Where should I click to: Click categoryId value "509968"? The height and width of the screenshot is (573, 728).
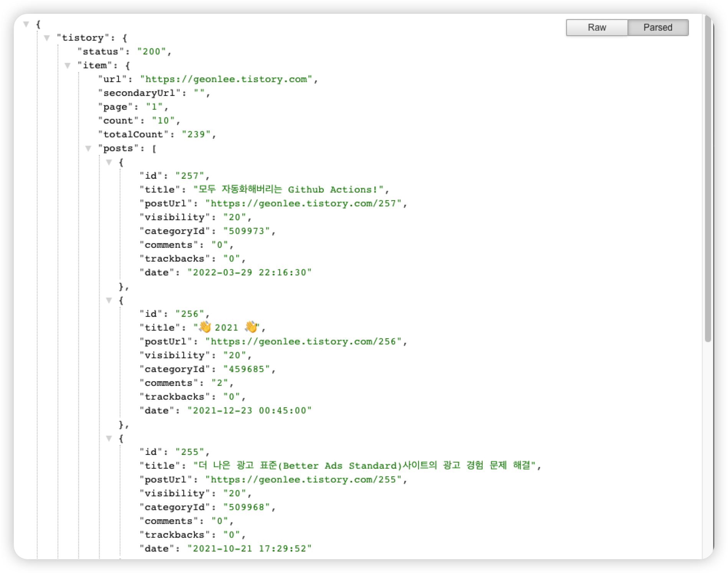pos(247,507)
